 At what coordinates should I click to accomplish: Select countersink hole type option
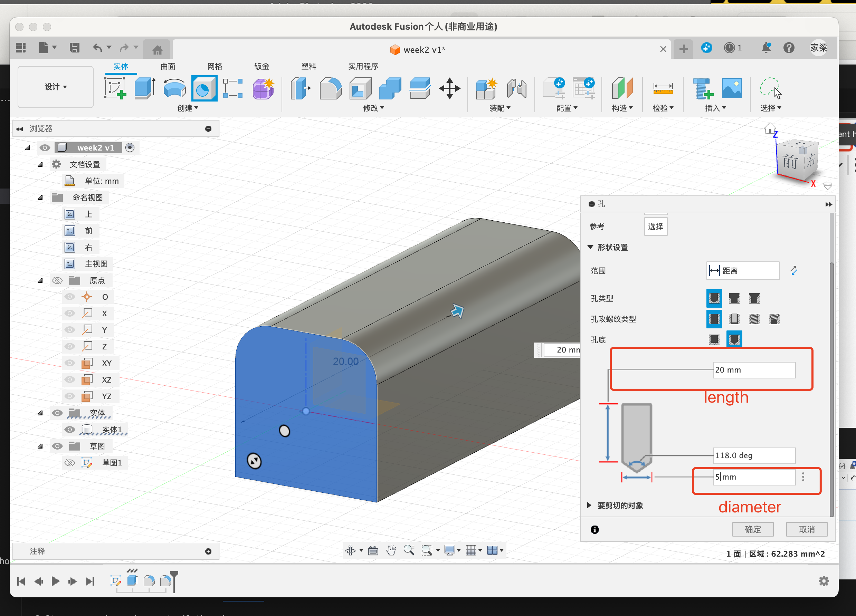pos(754,298)
